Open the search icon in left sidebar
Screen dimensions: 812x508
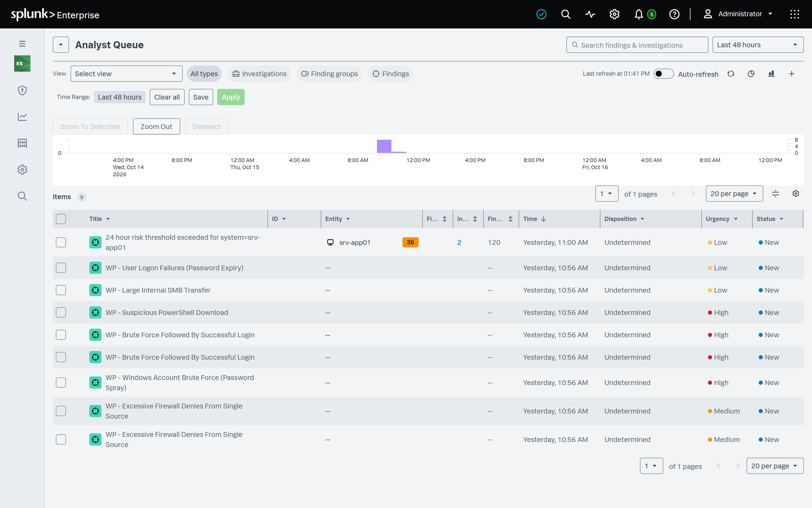22,196
